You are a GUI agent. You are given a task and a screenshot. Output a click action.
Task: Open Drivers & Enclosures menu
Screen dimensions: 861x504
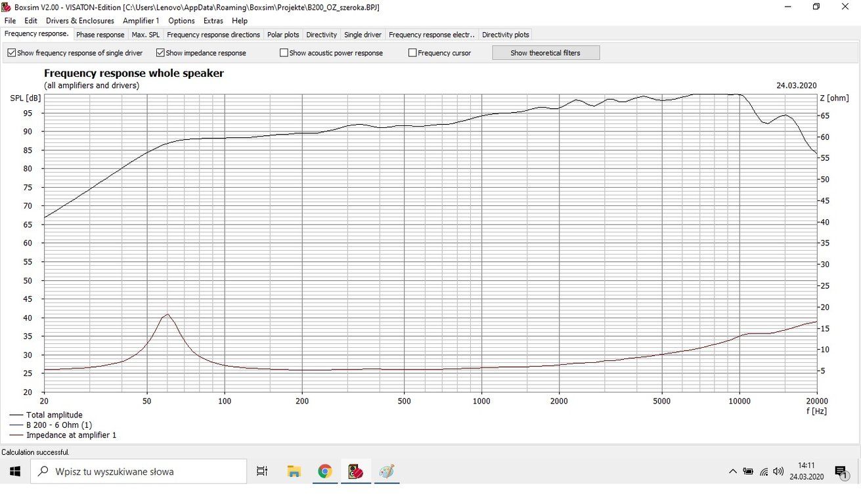(x=80, y=21)
